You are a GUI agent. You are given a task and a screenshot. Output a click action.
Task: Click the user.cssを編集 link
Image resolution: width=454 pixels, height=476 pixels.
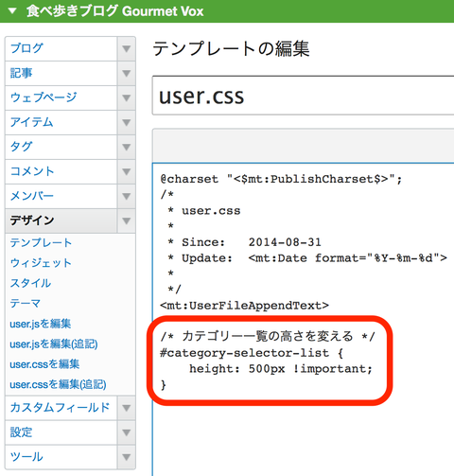coord(44,364)
